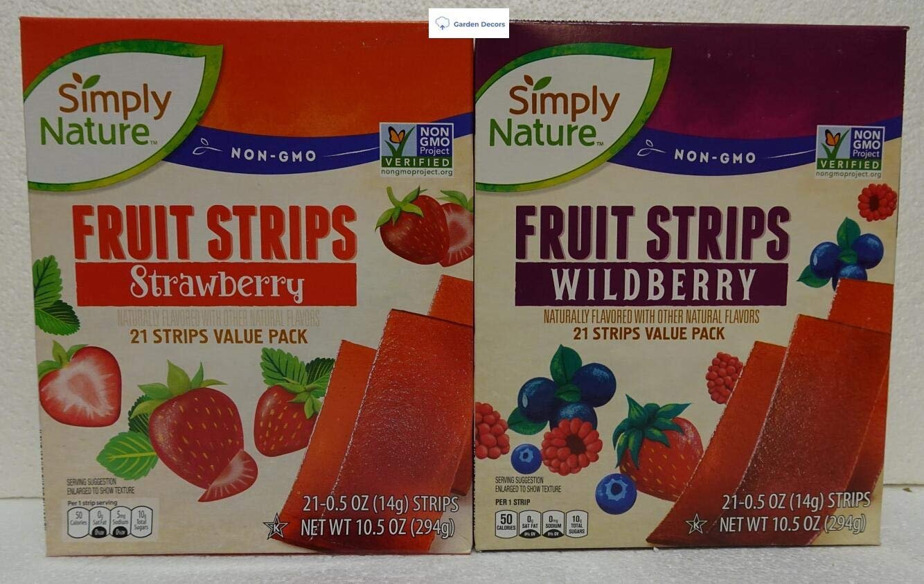Viewport: 924px width, 584px height.
Task: Click the Strawberry flavor red banner
Action: [x=215, y=285]
